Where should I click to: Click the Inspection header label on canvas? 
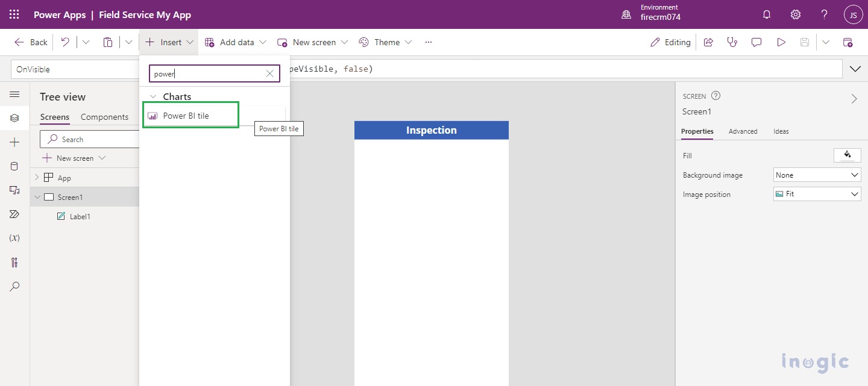[432, 130]
